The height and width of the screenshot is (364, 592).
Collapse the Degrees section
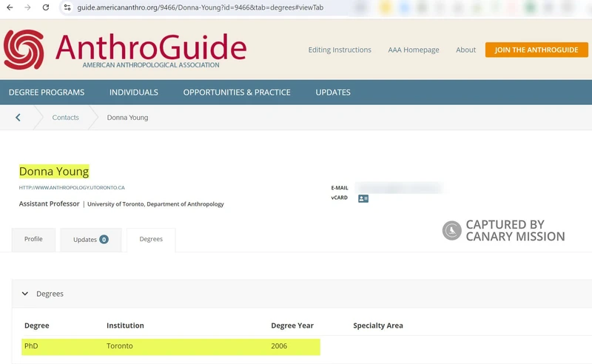(x=25, y=294)
